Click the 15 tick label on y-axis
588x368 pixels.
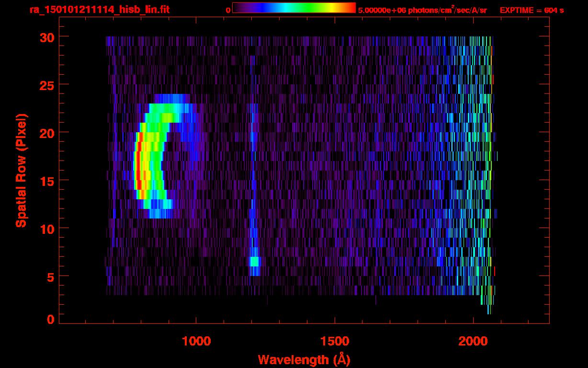pos(47,181)
